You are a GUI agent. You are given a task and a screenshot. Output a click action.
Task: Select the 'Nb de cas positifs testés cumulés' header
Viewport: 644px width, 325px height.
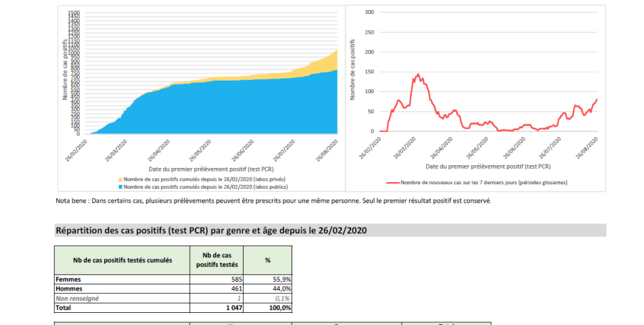coord(122,259)
